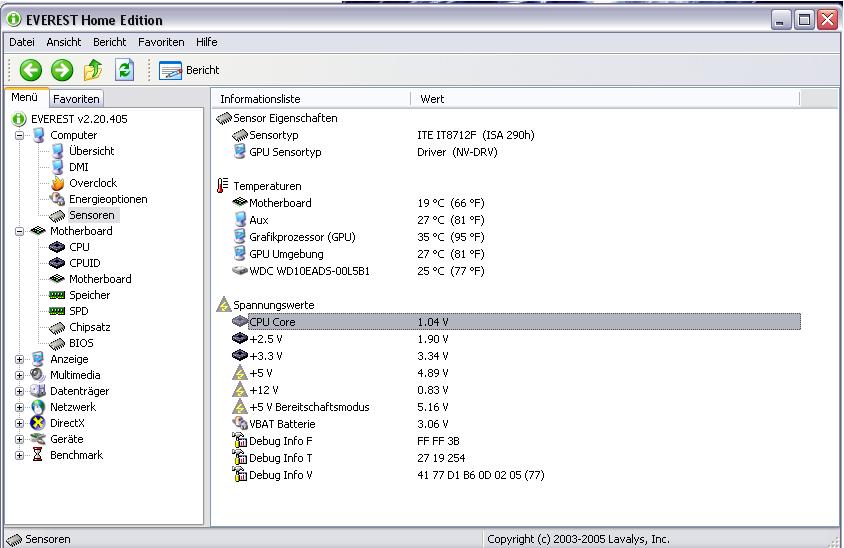Viewport: 844px width, 548px height.
Task: Expand the Anzeige node
Action: [x=20, y=360]
